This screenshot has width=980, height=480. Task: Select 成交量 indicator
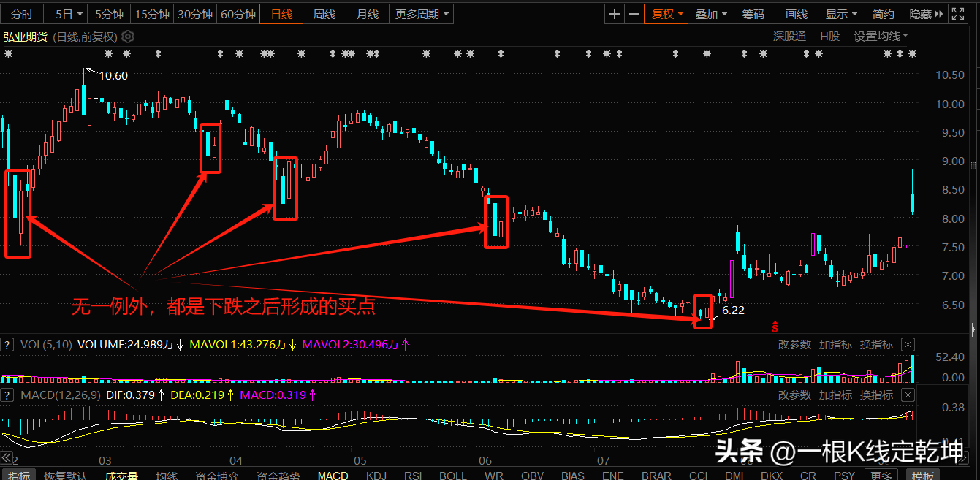point(122,475)
